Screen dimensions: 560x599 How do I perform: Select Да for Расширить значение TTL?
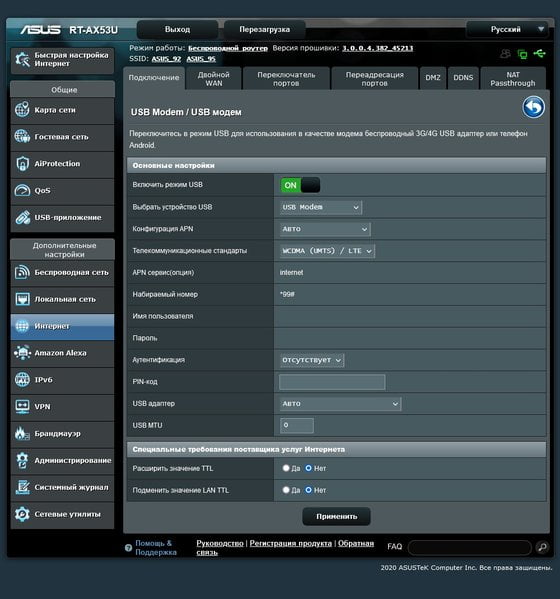pos(286,468)
